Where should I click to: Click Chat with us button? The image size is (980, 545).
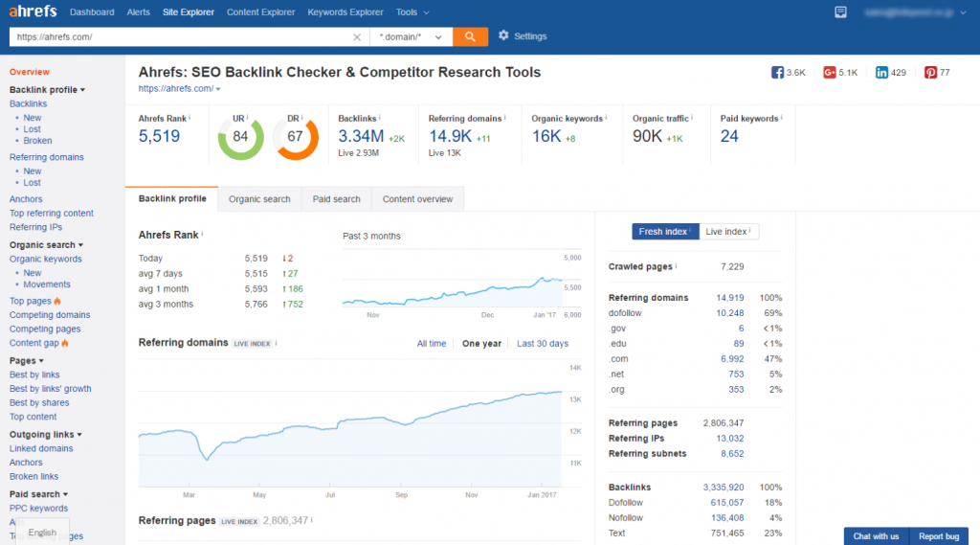(x=876, y=536)
